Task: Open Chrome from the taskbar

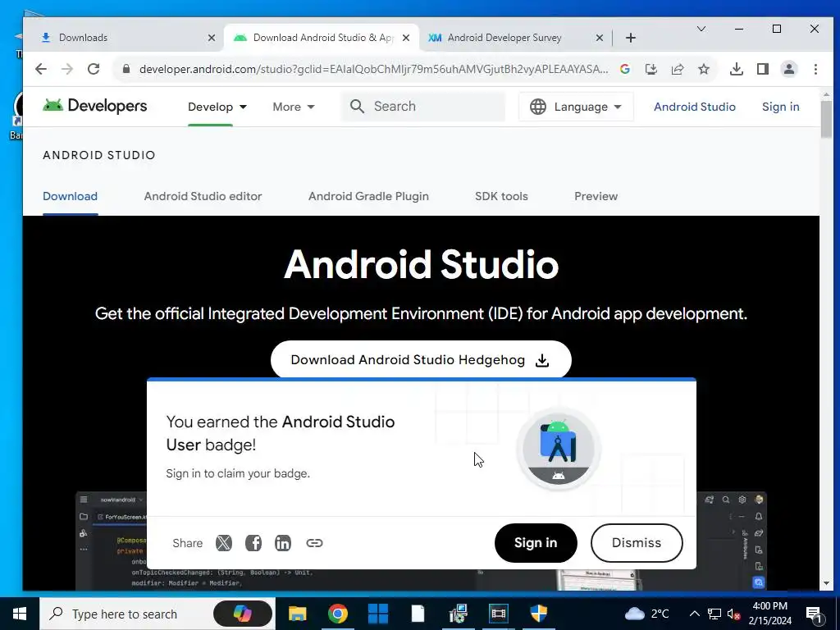Action: point(337,614)
